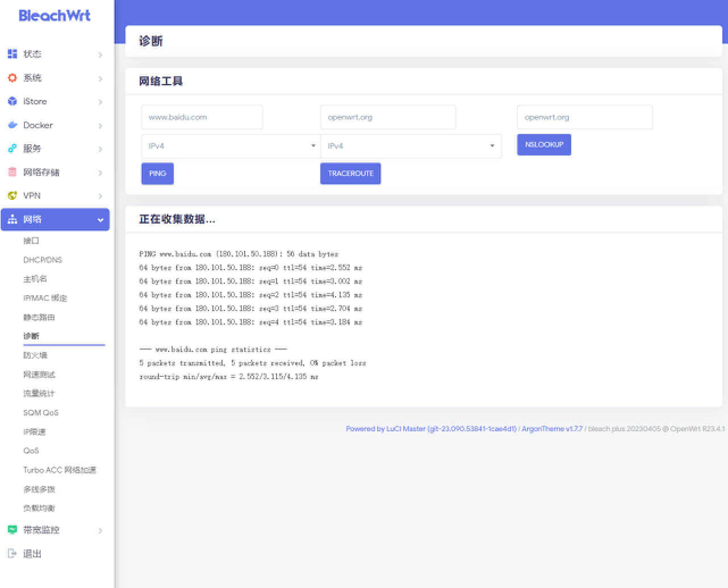The width and height of the screenshot is (728, 588).
Task: Select the DHCP/DNS menu entry
Action: click(x=43, y=259)
